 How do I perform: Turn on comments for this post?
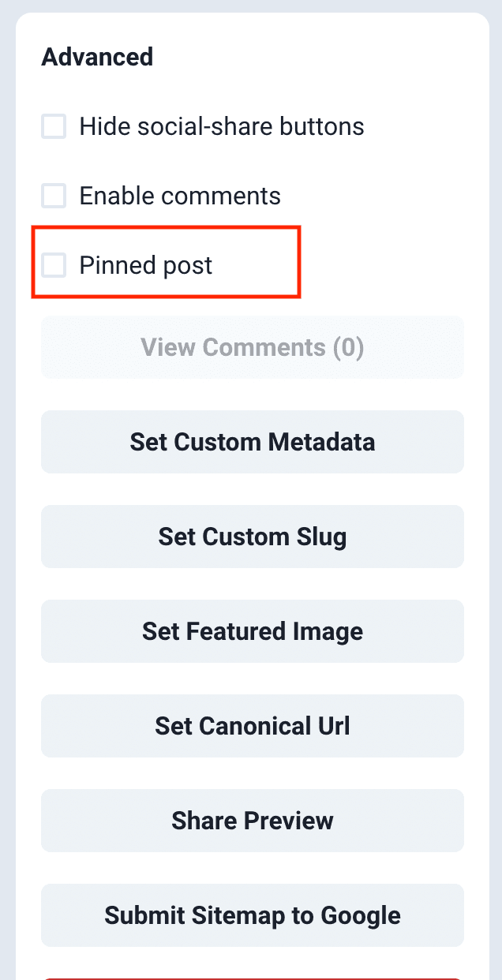coord(54,196)
